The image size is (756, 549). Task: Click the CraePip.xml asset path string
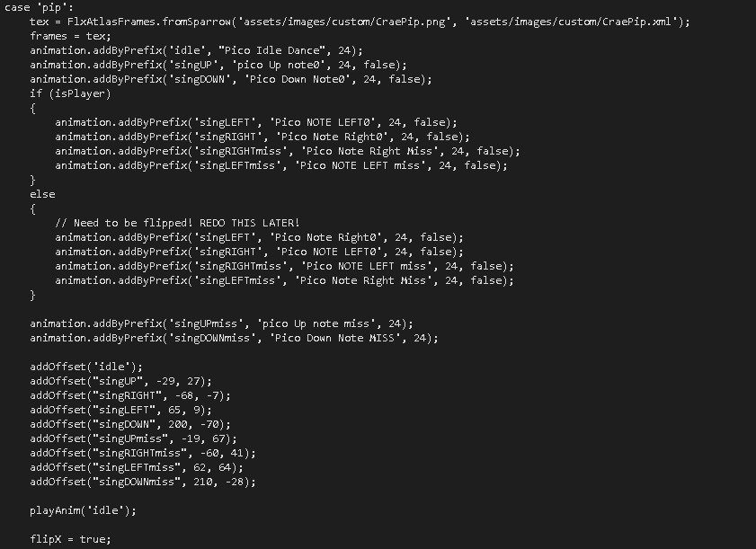[x=571, y=22]
